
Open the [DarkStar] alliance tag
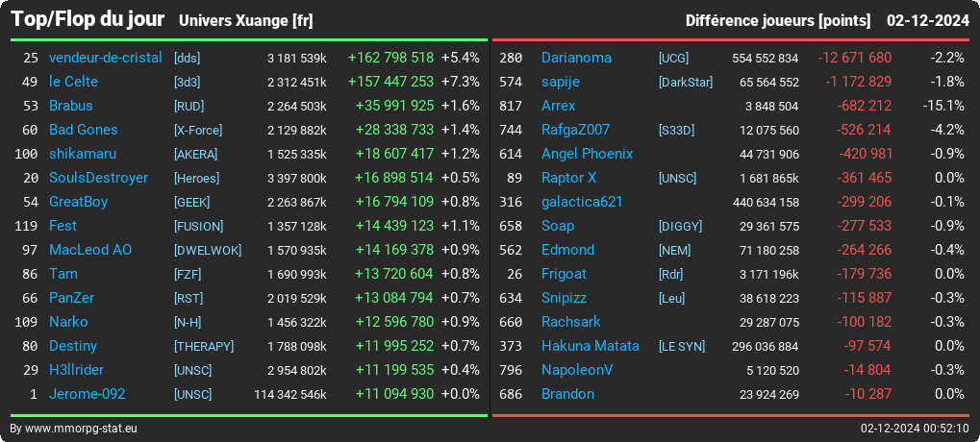pyautogui.click(x=686, y=82)
